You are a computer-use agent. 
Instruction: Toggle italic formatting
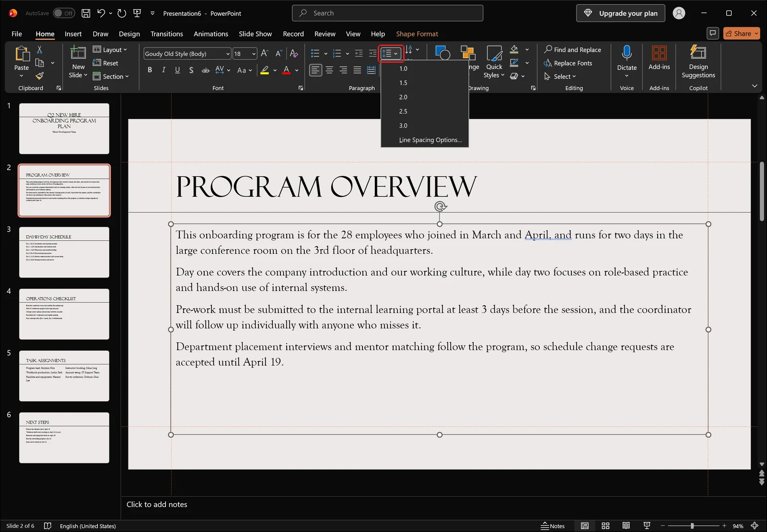tap(163, 70)
